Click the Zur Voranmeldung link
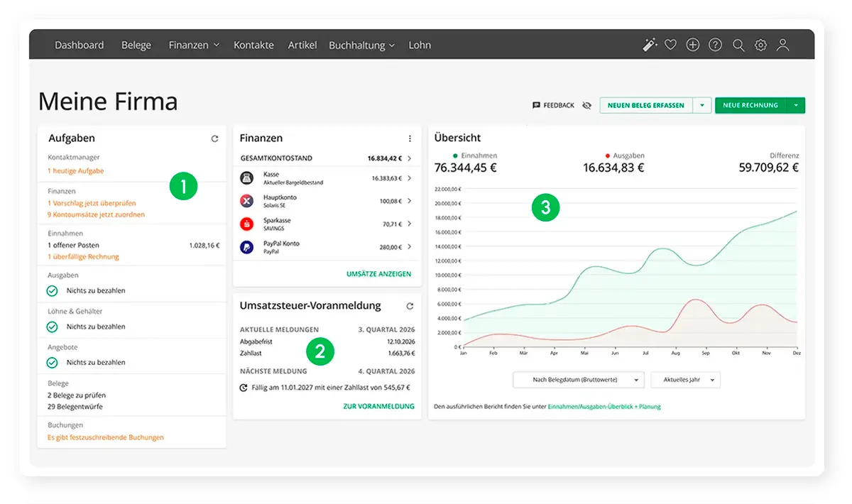This screenshot has width=852, height=504. (378, 406)
